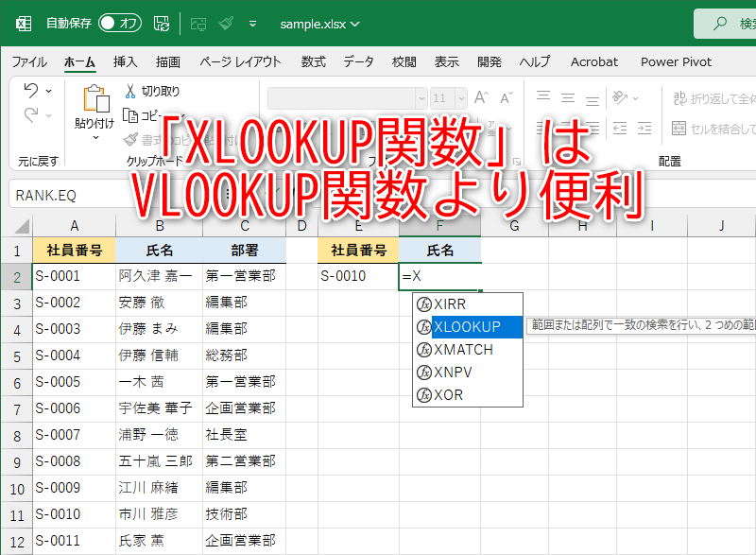Image resolution: width=756 pixels, height=555 pixels.
Task: Click the Copy (コピー) icon
Action: (130, 114)
